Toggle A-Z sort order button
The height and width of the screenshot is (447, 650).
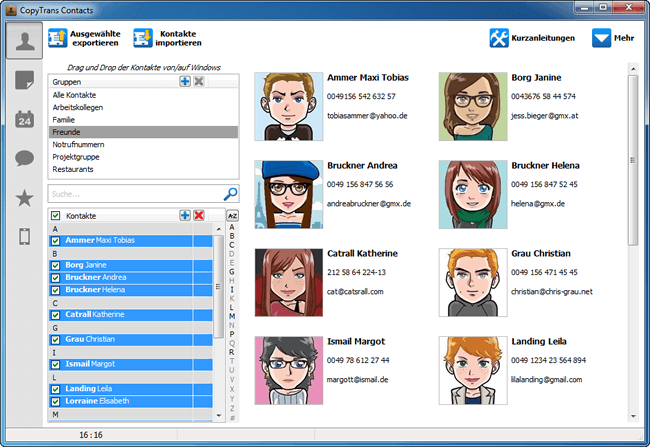233,216
